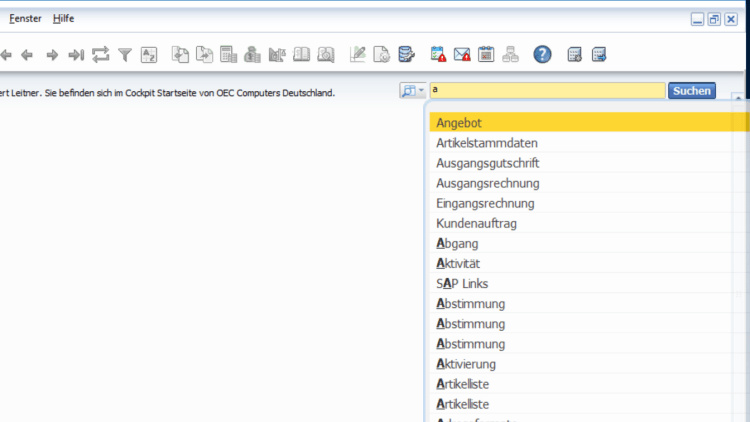Pick SAP Links from the suggestions

tap(462, 284)
